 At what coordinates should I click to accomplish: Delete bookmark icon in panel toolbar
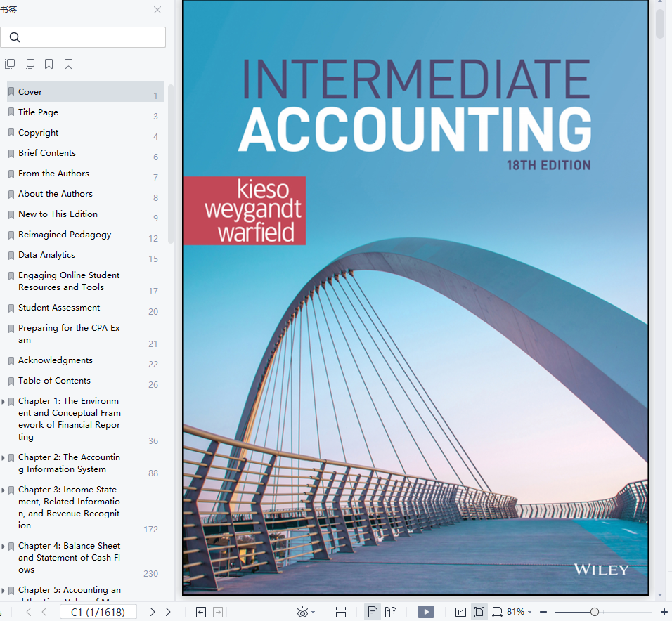click(x=69, y=64)
